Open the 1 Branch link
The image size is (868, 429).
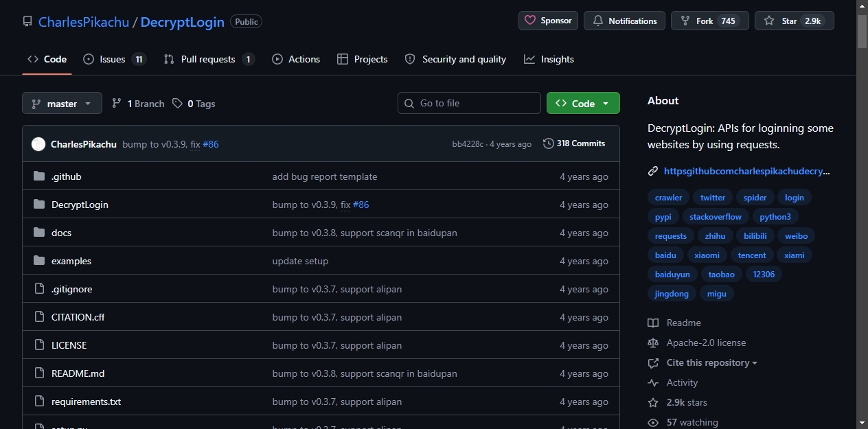click(138, 104)
